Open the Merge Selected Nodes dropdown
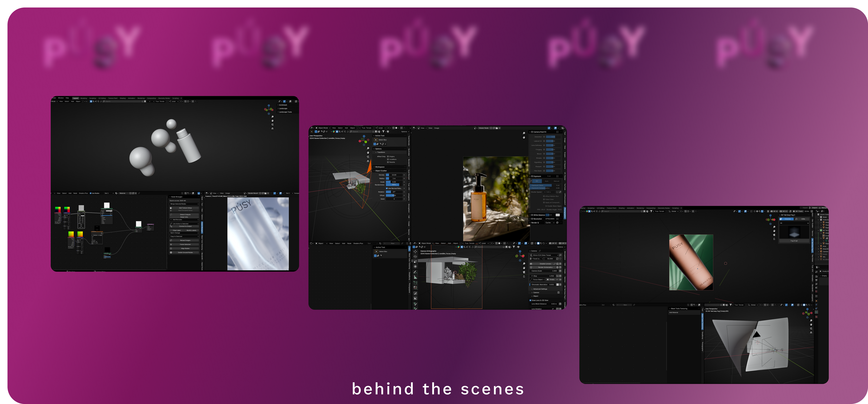 tap(184, 204)
